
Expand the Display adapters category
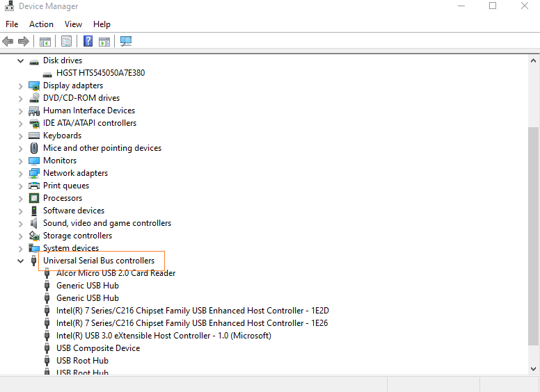tap(20, 85)
